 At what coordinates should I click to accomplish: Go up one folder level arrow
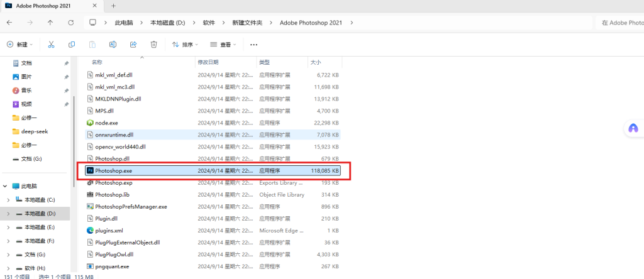pos(50,23)
